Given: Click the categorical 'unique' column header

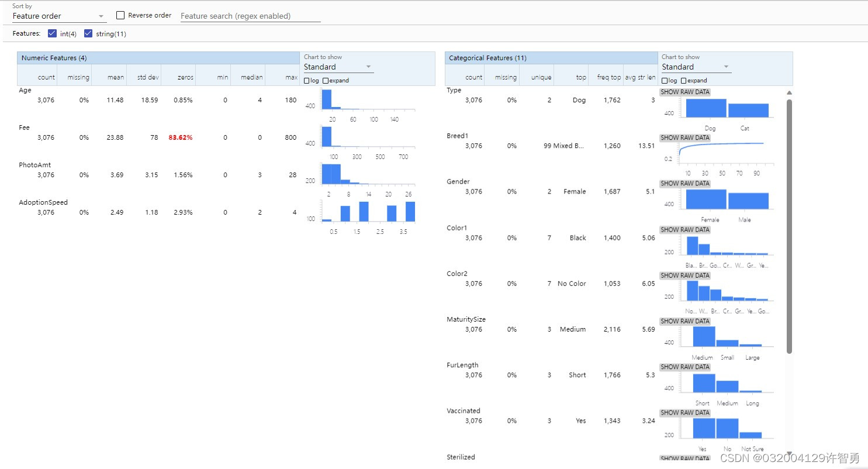Looking at the screenshot, I should (541, 77).
